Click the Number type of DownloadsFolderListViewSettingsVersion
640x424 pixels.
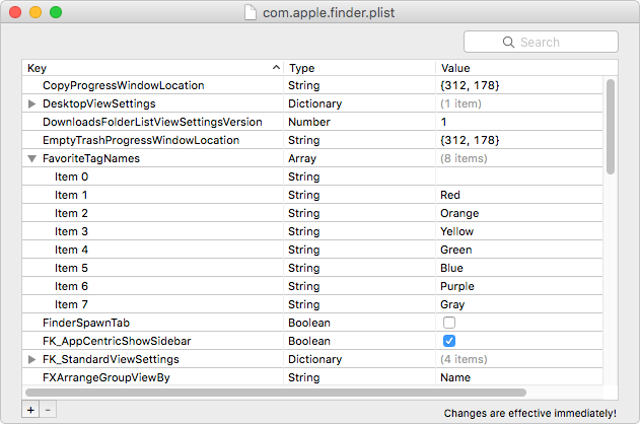coord(309,122)
